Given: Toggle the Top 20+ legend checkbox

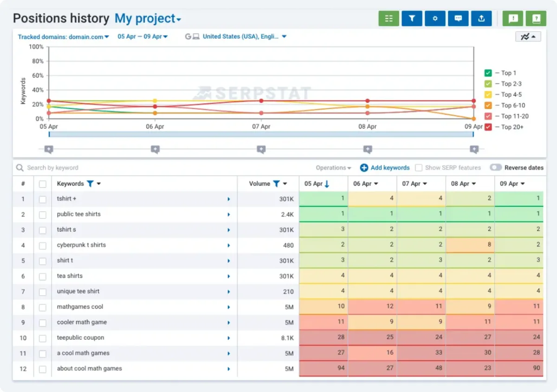Looking at the screenshot, I should 488,127.
